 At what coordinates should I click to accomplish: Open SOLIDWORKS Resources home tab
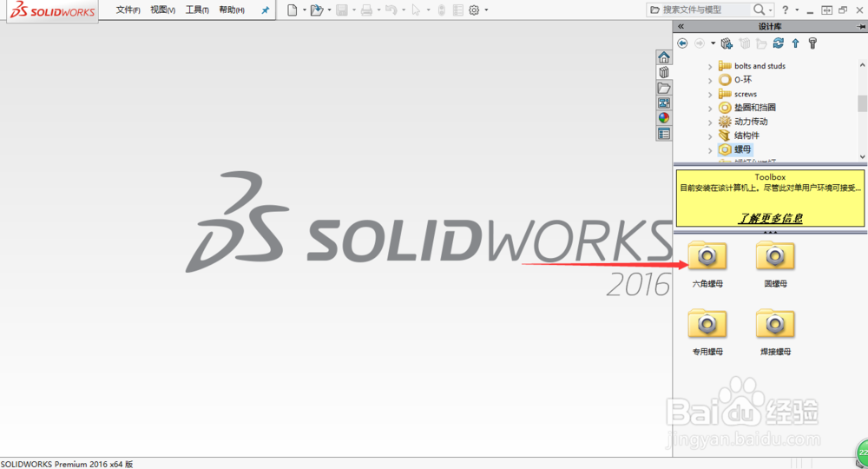pyautogui.click(x=664, y=57)
